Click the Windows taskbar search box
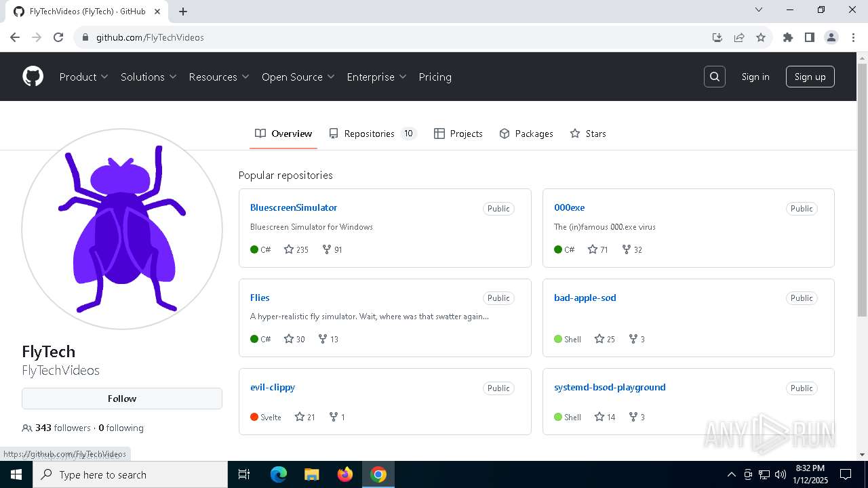Screen dimensions: 868x488 pos(130,474)
